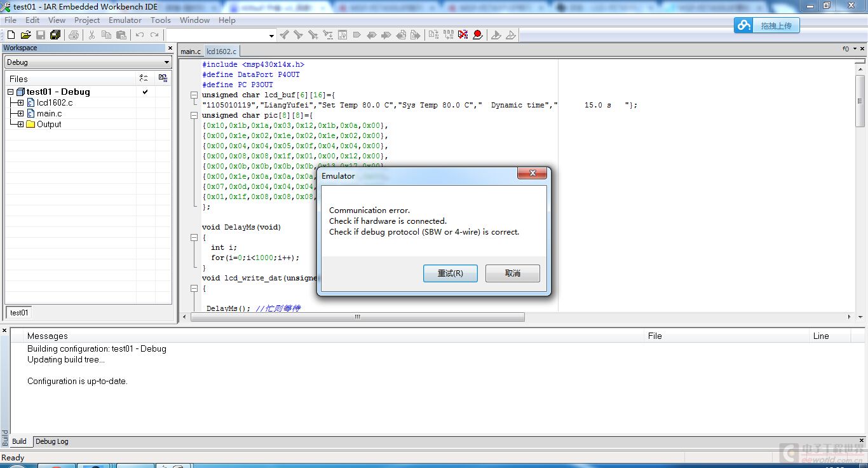Open the Help menu
The width and height of the screenshot is (868, 468).
(227, 20)
